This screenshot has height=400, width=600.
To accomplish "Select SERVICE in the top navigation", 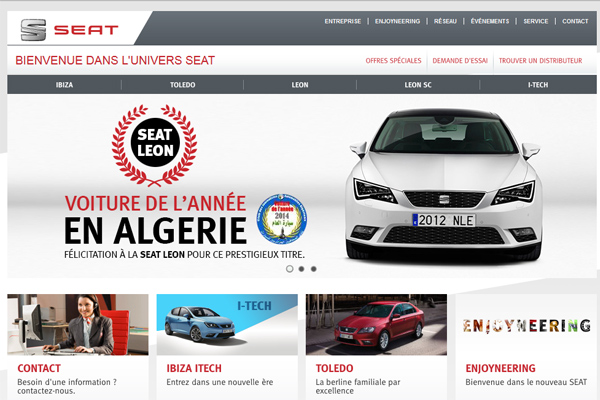I will click(x=536, y=21).
